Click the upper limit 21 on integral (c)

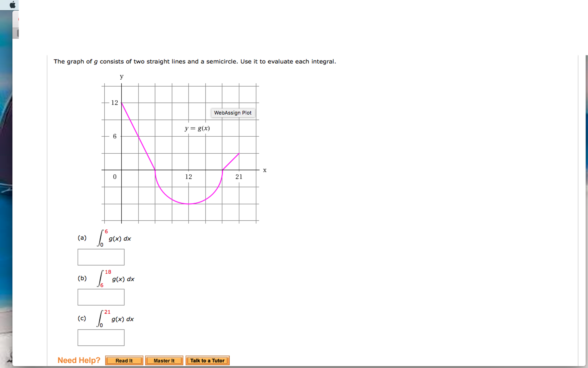[x=107, y=312]
